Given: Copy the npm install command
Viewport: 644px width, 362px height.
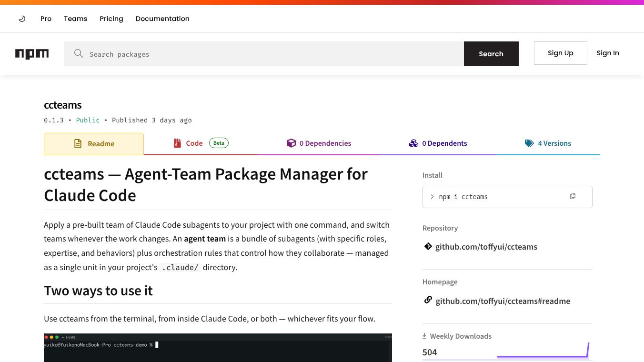Looking at the screenshot, I should pyautogui.click(x=573, y=196).
